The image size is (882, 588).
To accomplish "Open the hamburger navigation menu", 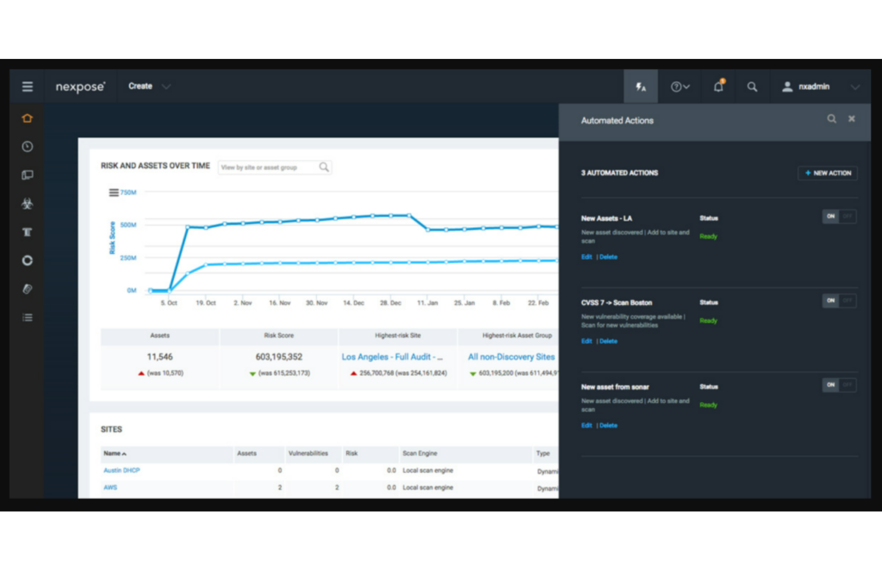I will pyautogui.click(x=27, y=86).
